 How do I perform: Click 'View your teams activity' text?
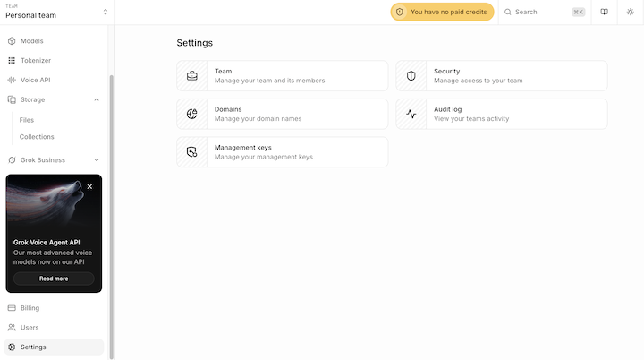[x=471, y=119]
